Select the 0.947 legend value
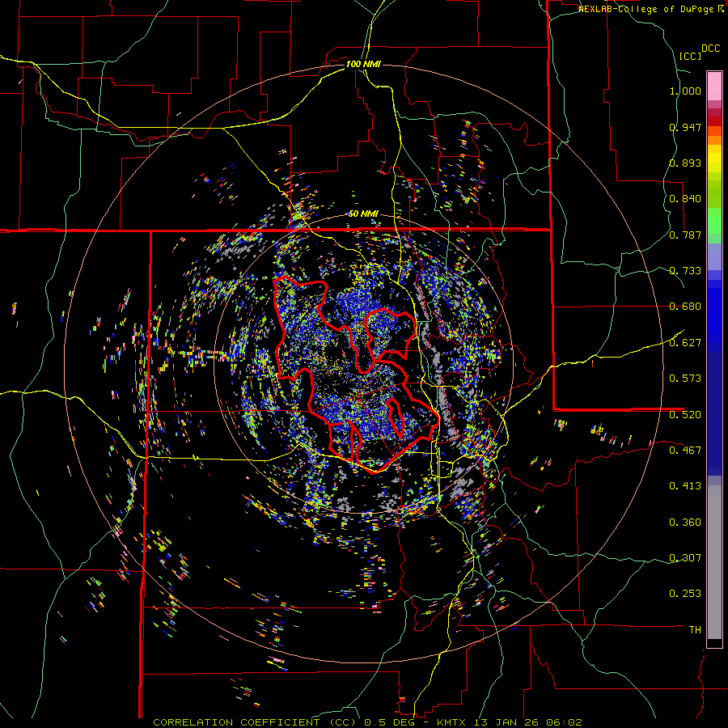The image size is (728, 728). pos(685,127)
